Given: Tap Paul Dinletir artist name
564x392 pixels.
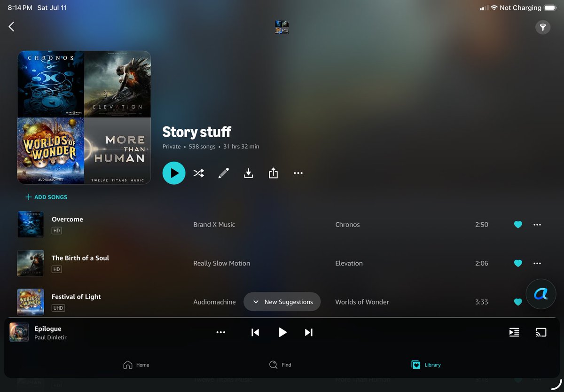Looking at the screenshot, I should pyautogui.click(x=50, y=337).
